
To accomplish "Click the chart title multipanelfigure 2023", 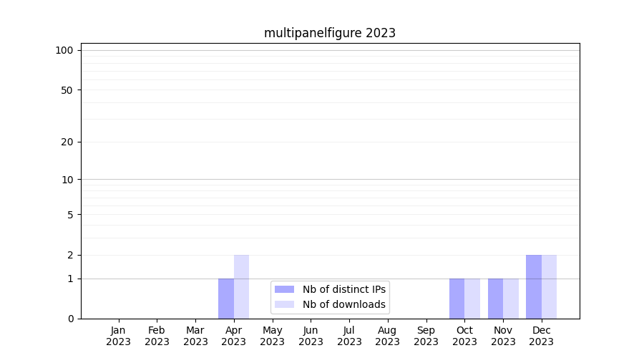I will [x=329, y=33].
